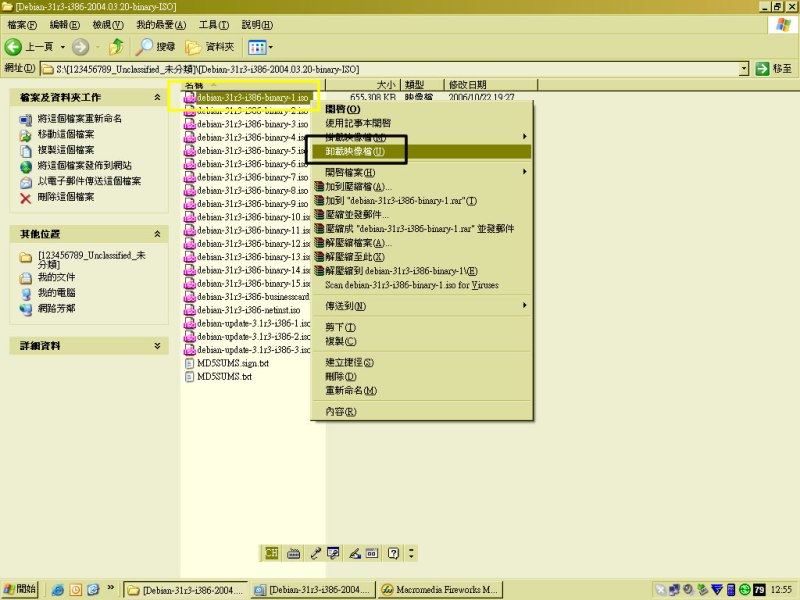The image size is (800, 600).
Task: Open the 我的最愛(A) menu
Action: pyautogui.click(x=161, y=24)
